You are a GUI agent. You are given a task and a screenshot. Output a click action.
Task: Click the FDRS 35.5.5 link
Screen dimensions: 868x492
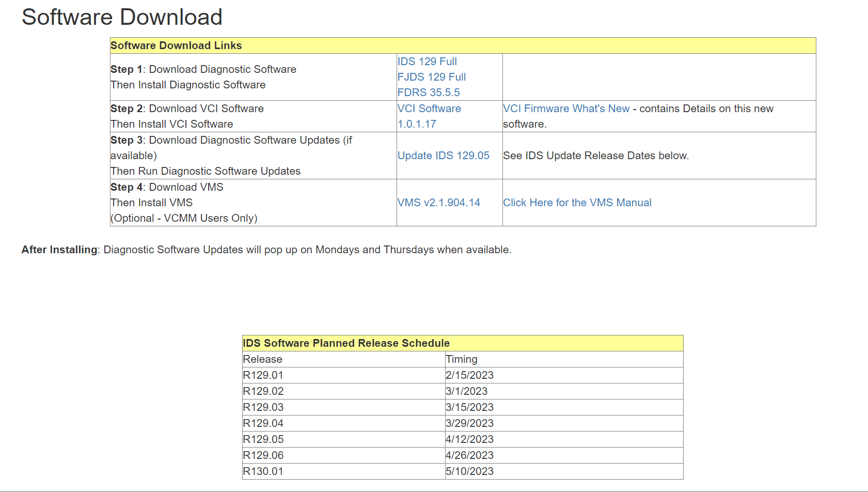428,93
